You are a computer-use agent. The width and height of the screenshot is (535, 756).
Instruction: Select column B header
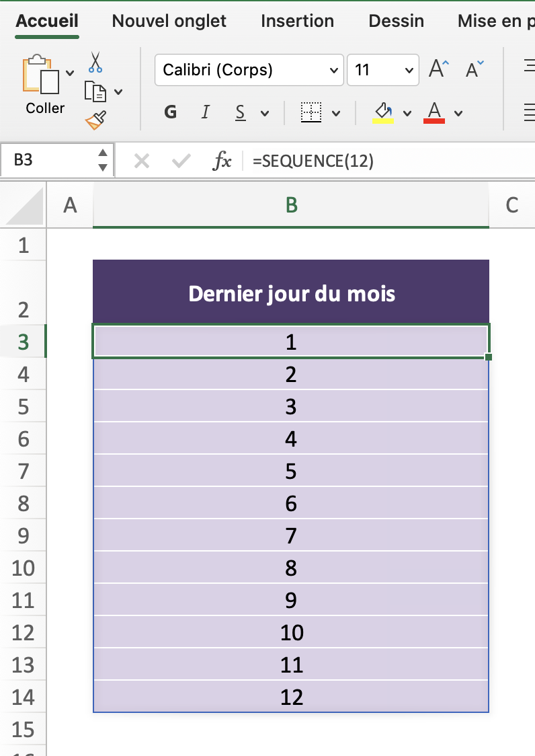tap(291, 205)
